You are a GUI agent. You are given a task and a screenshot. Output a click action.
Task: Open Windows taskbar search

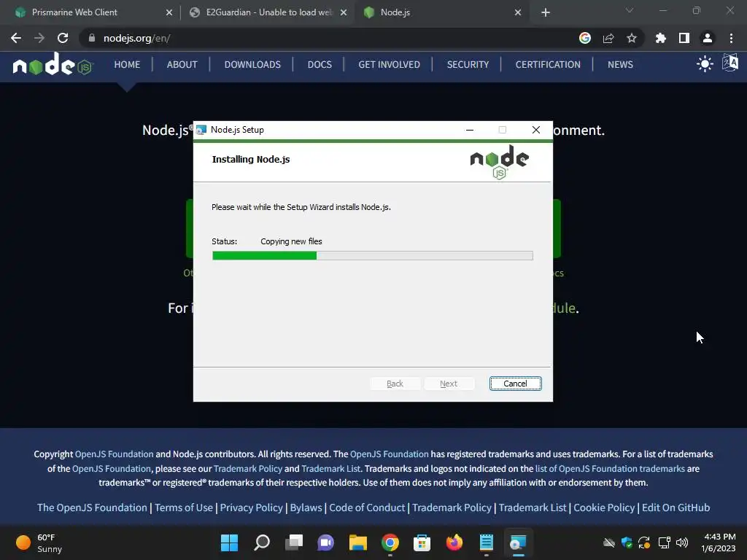(262, 542)
